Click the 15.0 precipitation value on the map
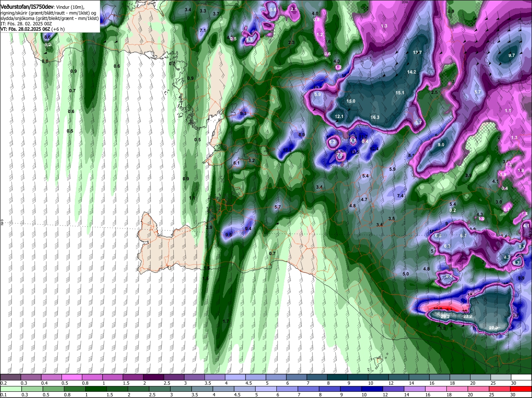The image size is (532, 398). point(351,101)
